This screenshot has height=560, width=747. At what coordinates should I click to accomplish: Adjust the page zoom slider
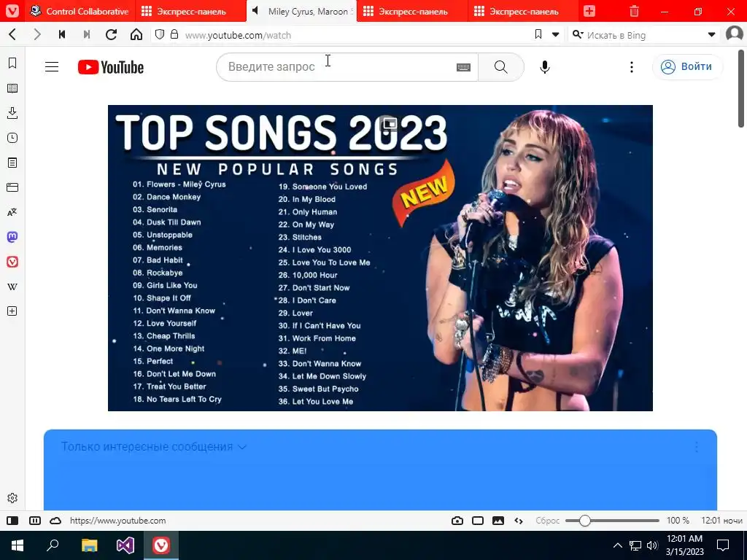pos(612,521)
